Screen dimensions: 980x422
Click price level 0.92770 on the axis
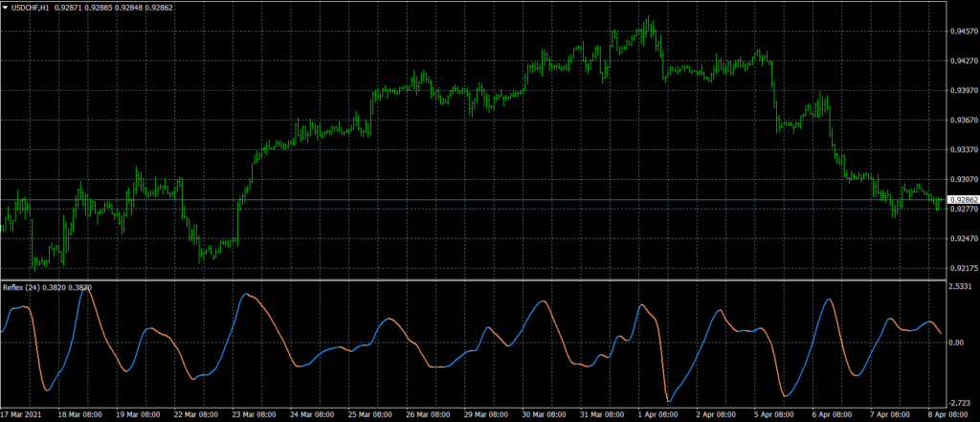(x=963, y=210)
